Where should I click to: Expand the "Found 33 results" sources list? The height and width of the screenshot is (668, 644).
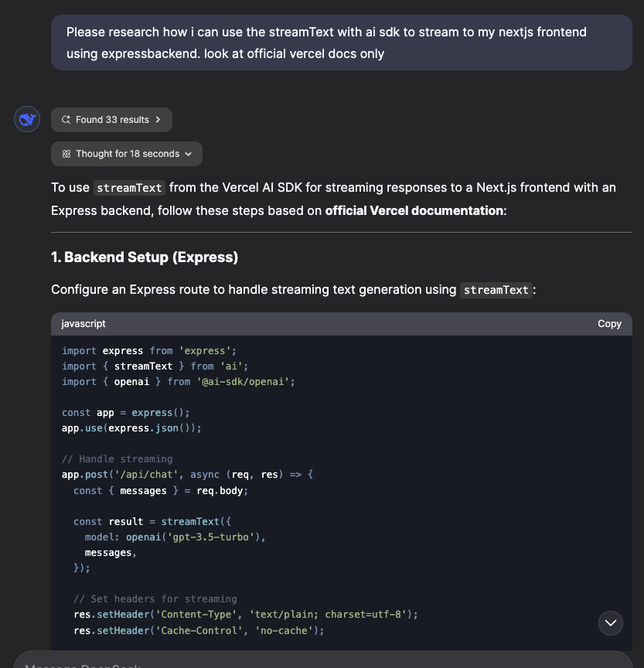point(111,119)
